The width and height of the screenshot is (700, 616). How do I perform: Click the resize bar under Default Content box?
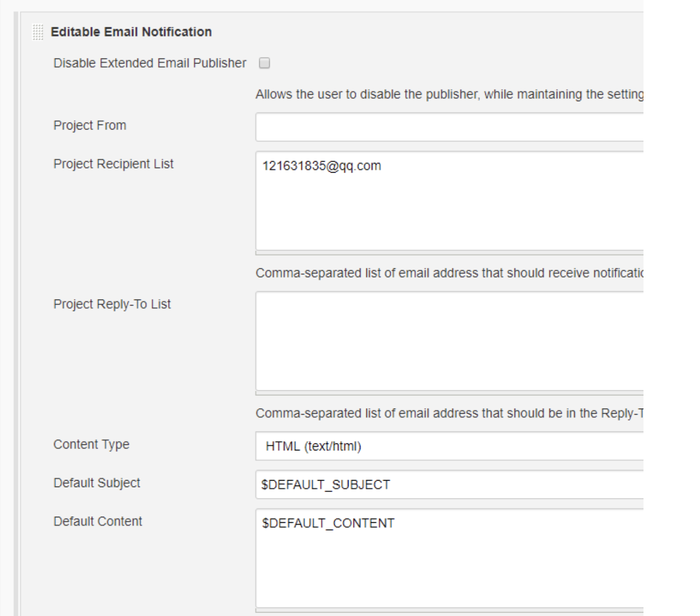point(449,611)
